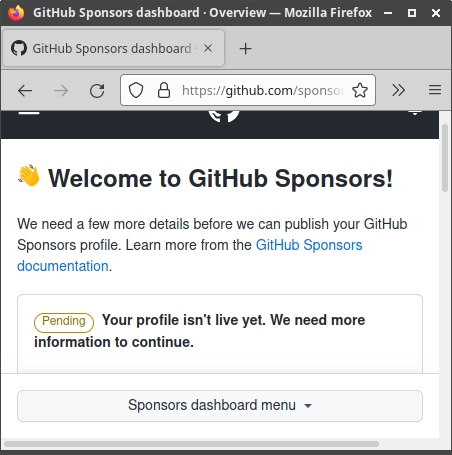The width and height of the screenshot is (452, 455).
Task: Click the github.com URL address field
Action: point(263,90)
